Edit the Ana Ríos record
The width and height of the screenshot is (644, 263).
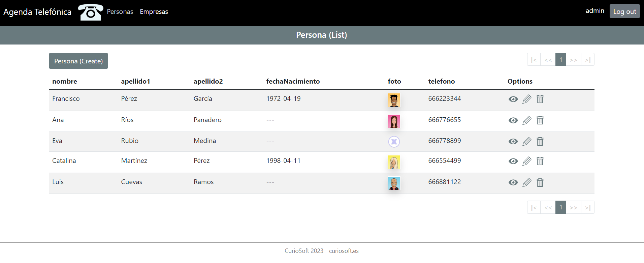pos(527,120)
